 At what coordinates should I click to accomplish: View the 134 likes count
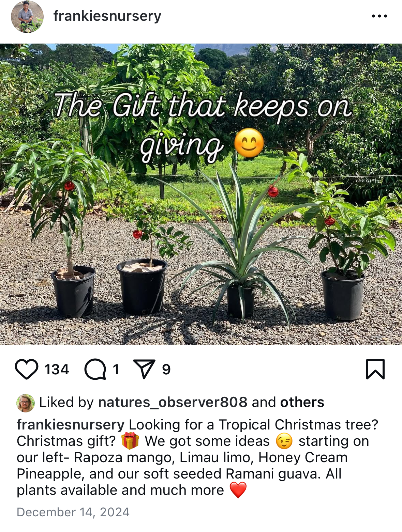click(57, 370)
